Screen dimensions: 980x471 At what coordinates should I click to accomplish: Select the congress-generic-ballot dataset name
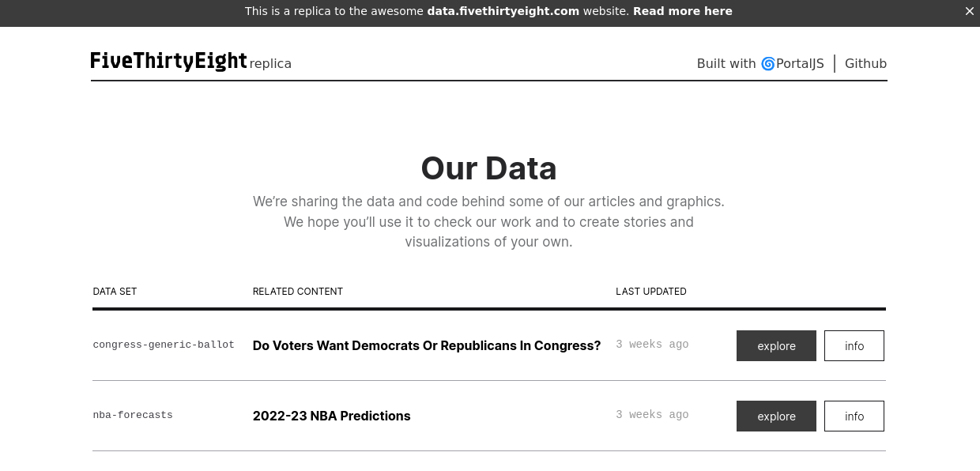pyautogui.click(x=164, y=345)
